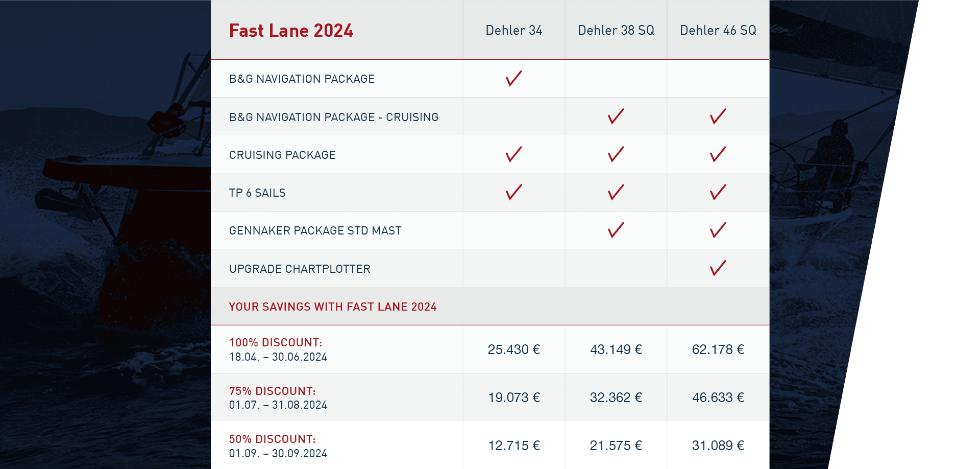980x469 pixels.
Task: Click Dehler 46 SQ Gennaker Package checkmark
Action: point(718,230)
